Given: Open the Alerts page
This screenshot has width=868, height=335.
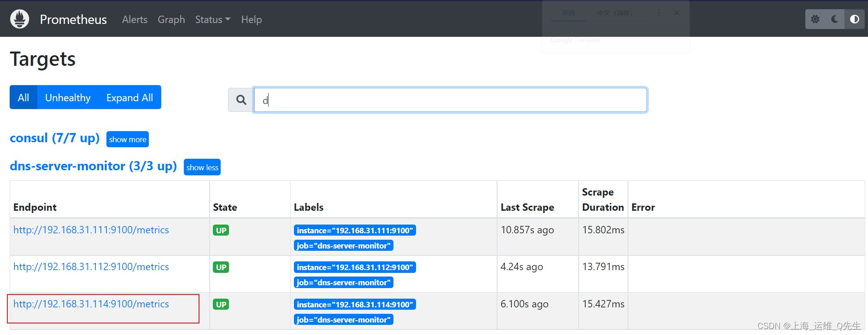Looking at the screenshot, I should (x=135, y=19).
